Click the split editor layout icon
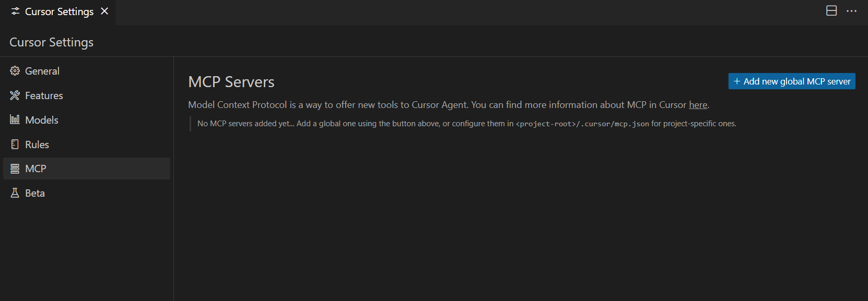This screenshot has height=301, width=868. pos(831,11)
